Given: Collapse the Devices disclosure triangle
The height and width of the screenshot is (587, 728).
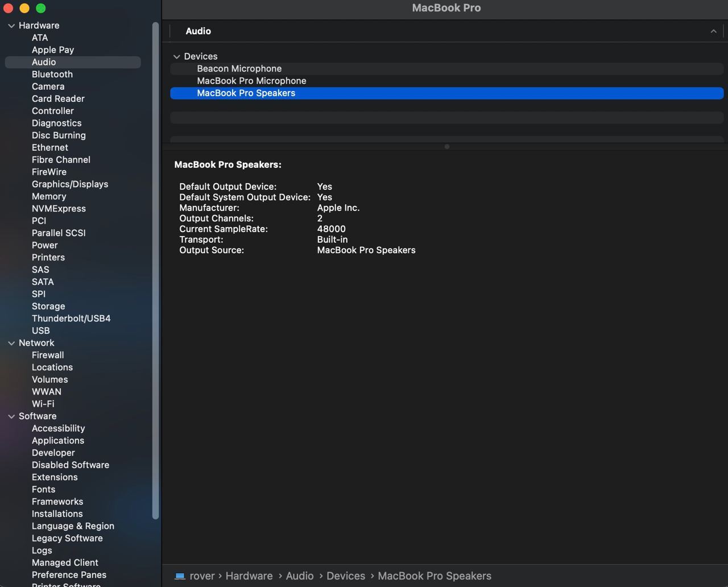Looking at the screenshot, I should [177, 56].
